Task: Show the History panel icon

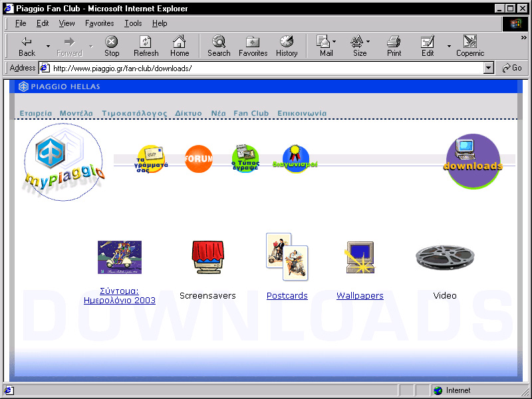Action: point(287,46)
